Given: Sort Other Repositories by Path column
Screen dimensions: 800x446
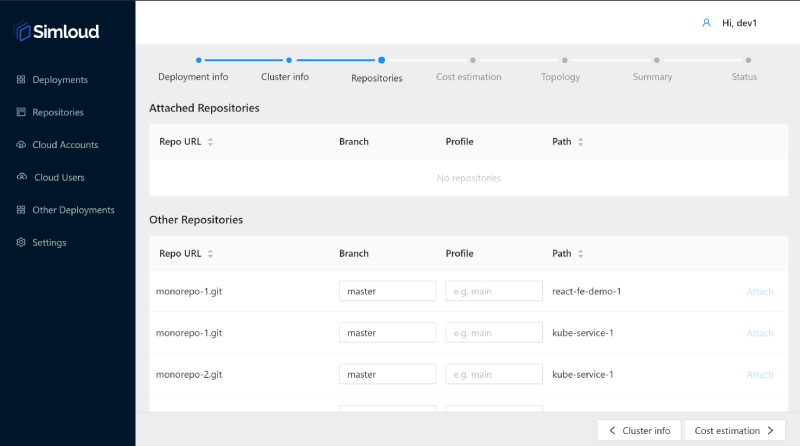Looking at the screenshot, I should pos(580,254).
